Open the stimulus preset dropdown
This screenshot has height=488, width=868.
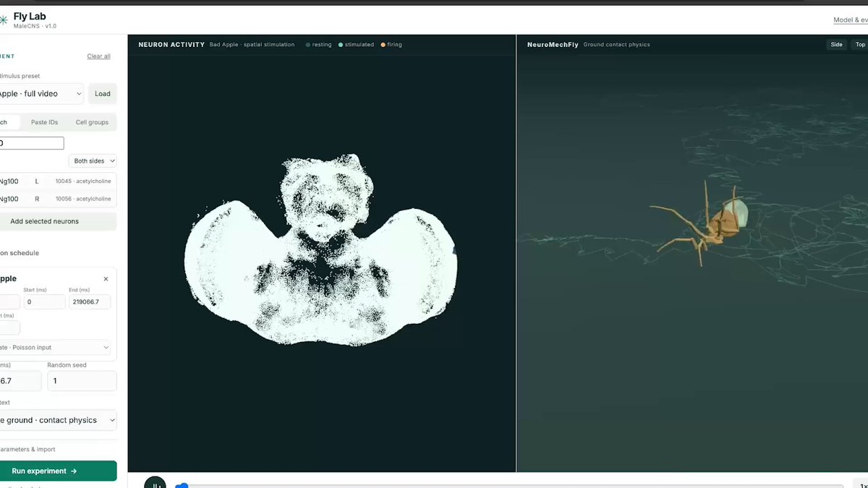point(41,94)
